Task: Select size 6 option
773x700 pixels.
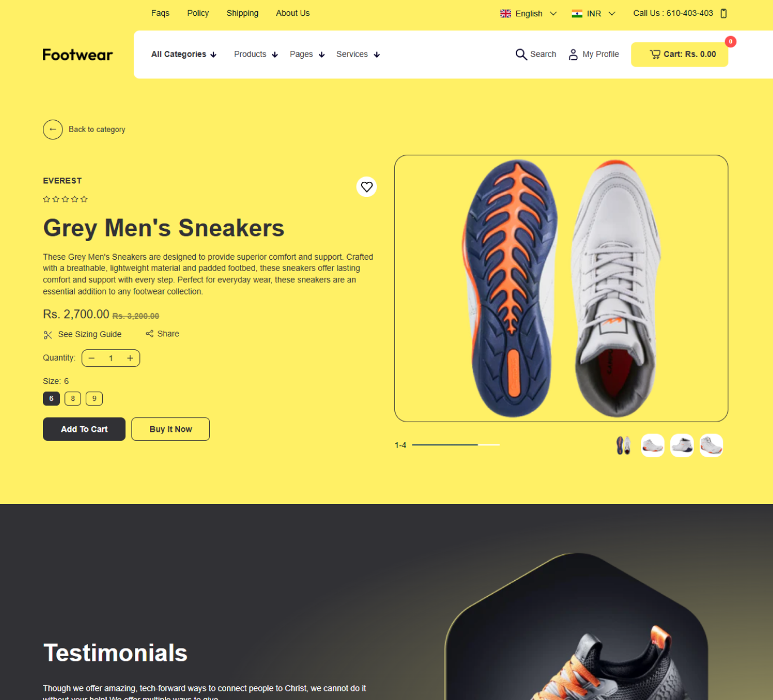Action: [x=51, y=399]
